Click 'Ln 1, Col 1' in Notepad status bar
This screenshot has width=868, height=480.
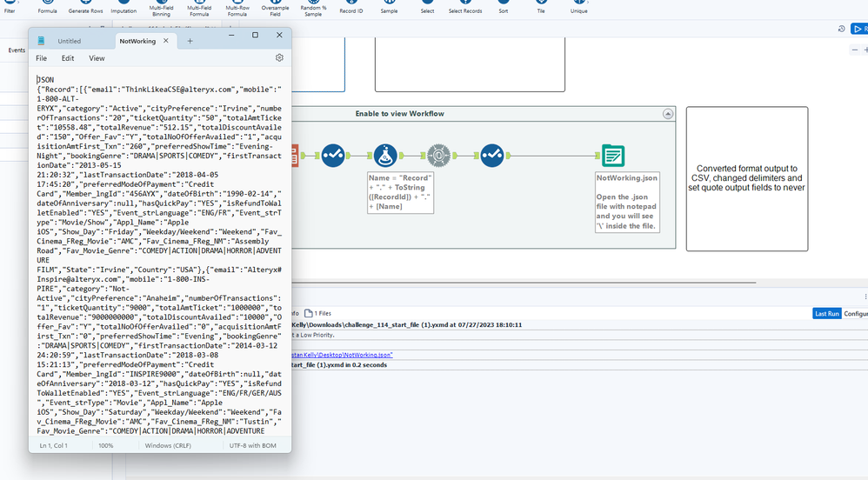click(54, 446)
